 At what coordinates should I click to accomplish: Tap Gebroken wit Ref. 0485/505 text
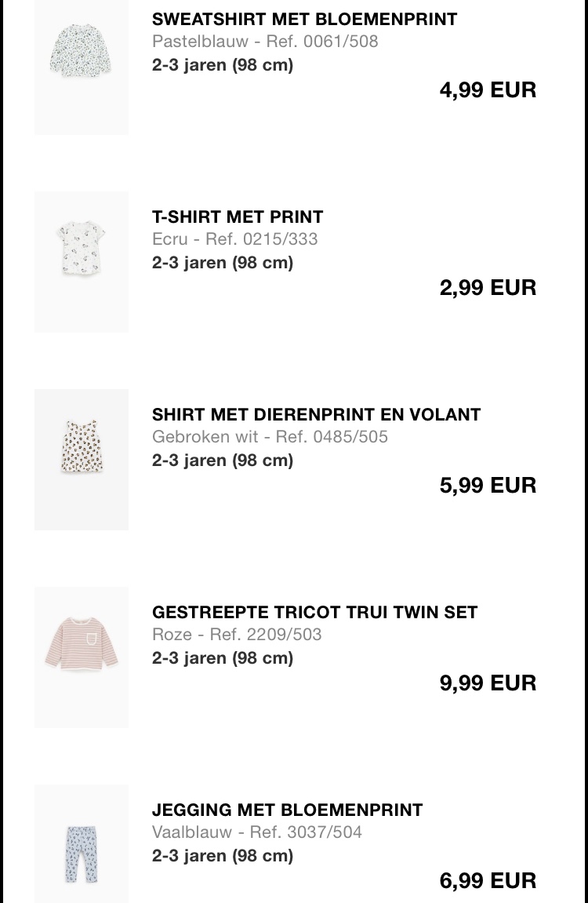pyautogui.click(x=270, y=436)
